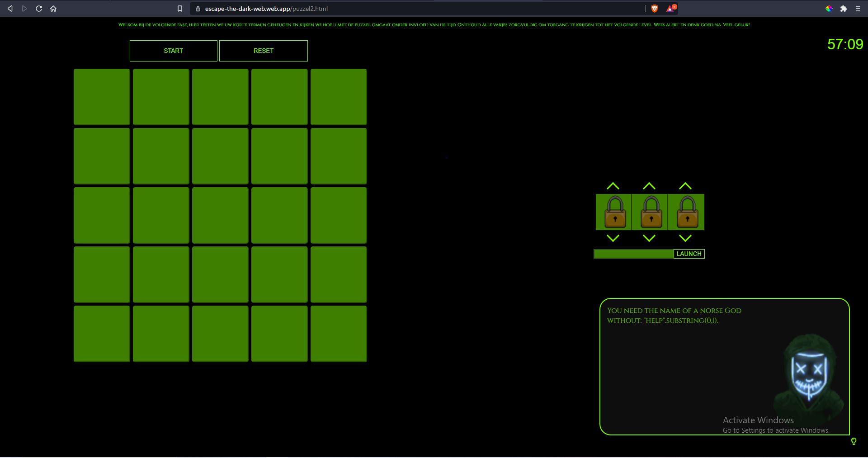Select the grid tile in row 1, column 3
Viewport: 868px width, 458px height.
(x=220, y=97)
